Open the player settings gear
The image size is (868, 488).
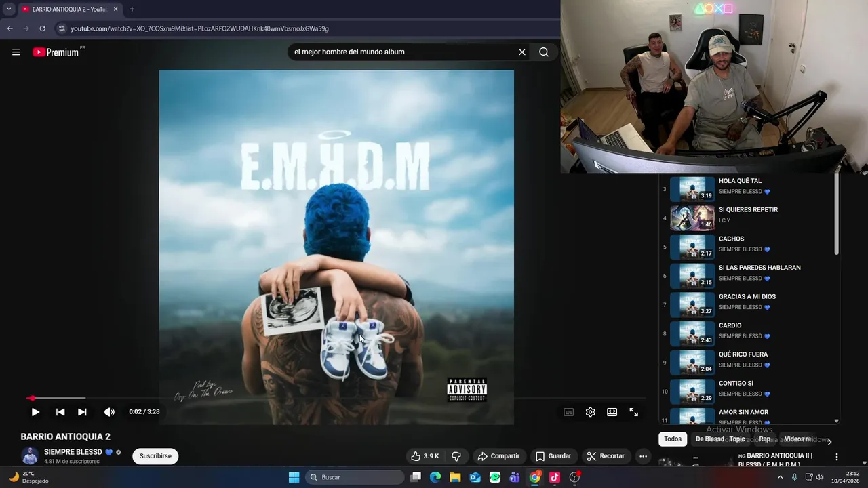[591, 412]
